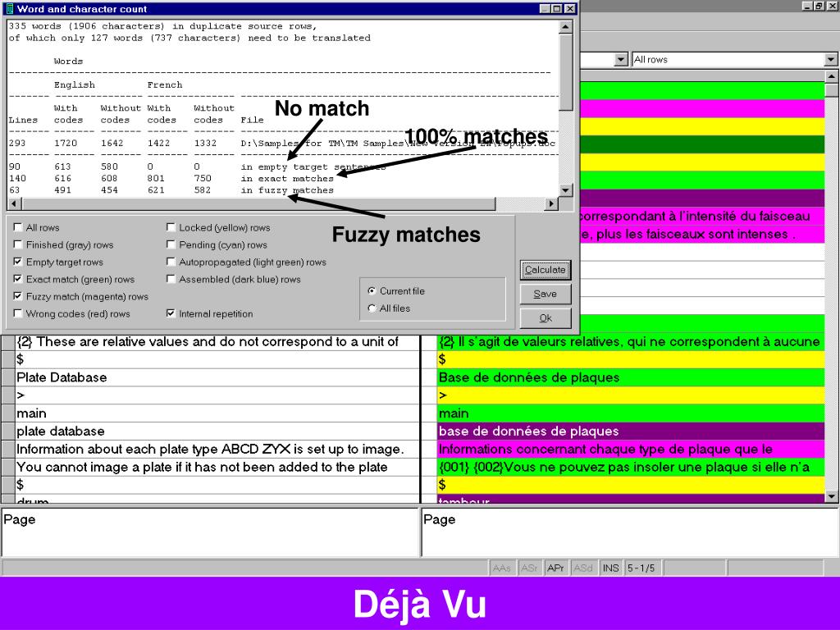Click the purple target cell "base de données de plaques"

[x=631, y=431]
